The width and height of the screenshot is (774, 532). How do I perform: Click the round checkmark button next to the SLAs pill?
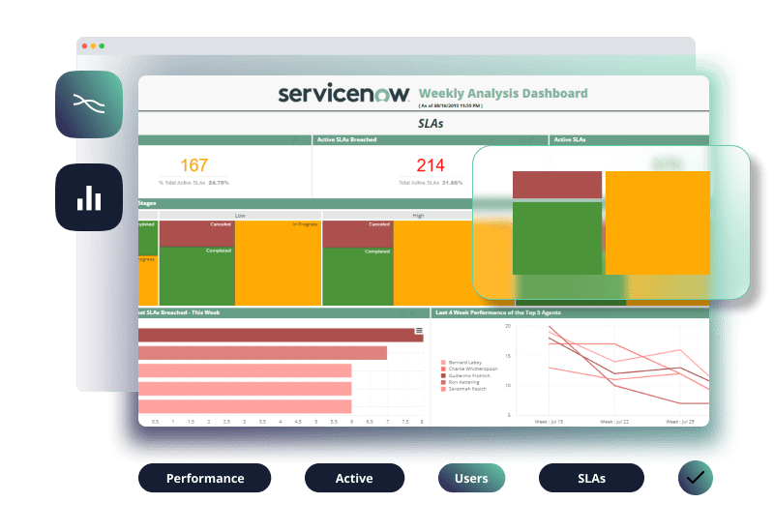(x=696, y=478)
